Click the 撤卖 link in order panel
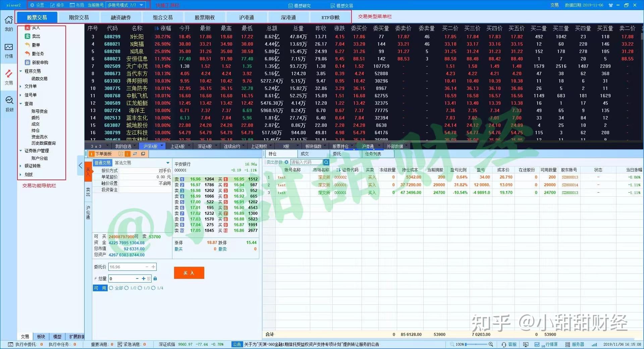Viewport: 644px width, 349px height. click(x=222, y=249)
